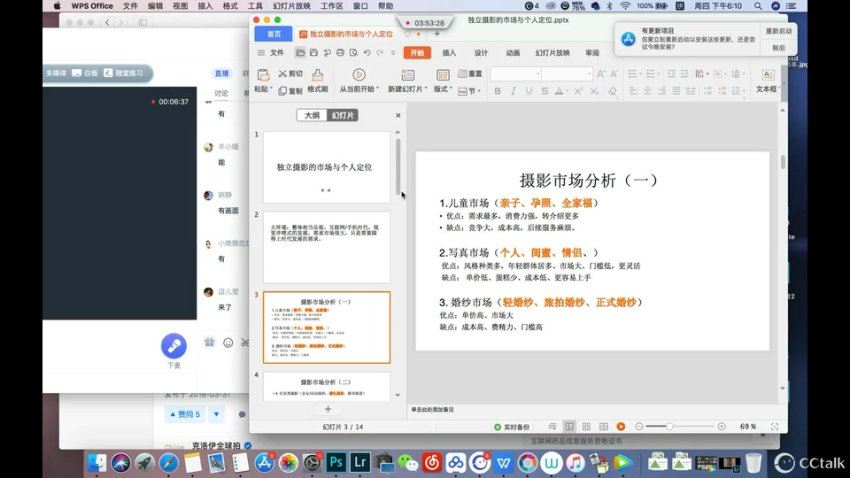Insert a Text Box (文本框)
Screen dimensions: 850x478
point(767,80)
